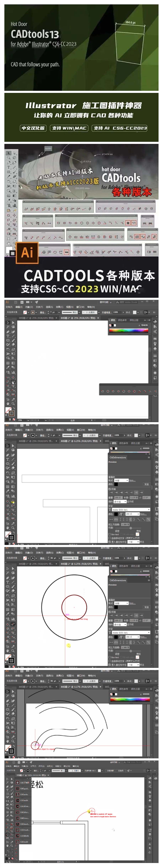Toggle 终端 checkbox in the rectangles window's CADdimensions panel
The height and width of the screenshot is (868, 160).
(x=109, y=489)
